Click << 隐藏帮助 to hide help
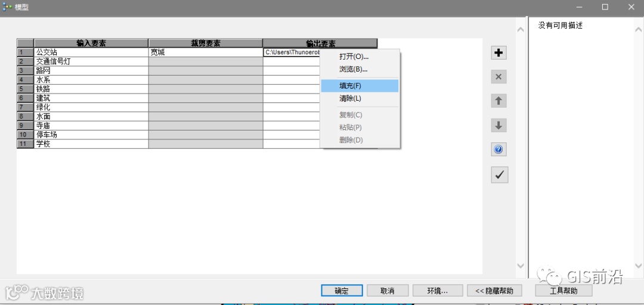Image resolution: width=644 pixels, height=305 pixels. [494, 291]
